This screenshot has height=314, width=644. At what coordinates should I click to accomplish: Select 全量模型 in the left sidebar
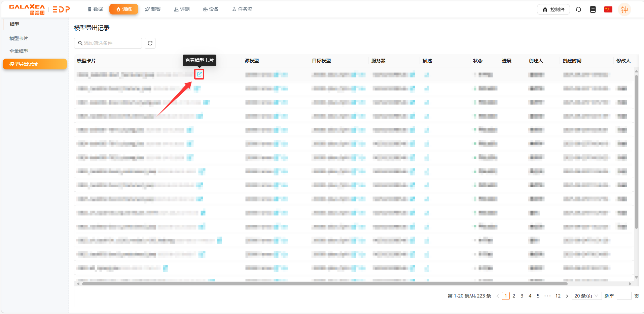coord(19,51)
